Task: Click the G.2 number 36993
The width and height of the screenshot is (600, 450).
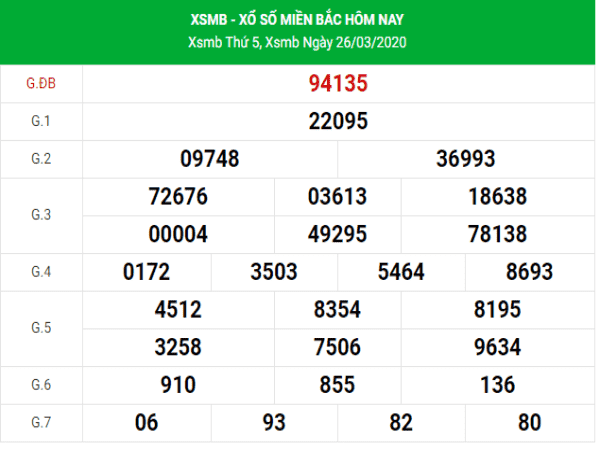Action: pyautogui.click(x=466, y=158)
